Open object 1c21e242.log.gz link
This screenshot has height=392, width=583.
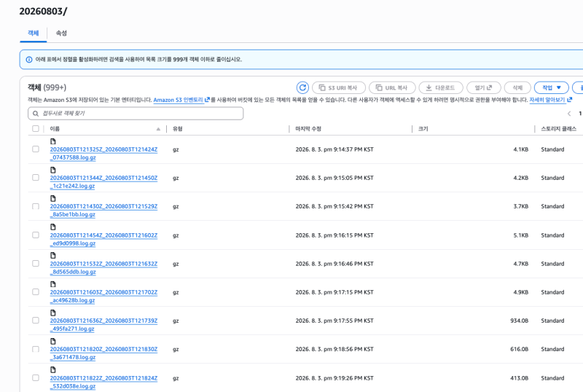pos(103,182)
